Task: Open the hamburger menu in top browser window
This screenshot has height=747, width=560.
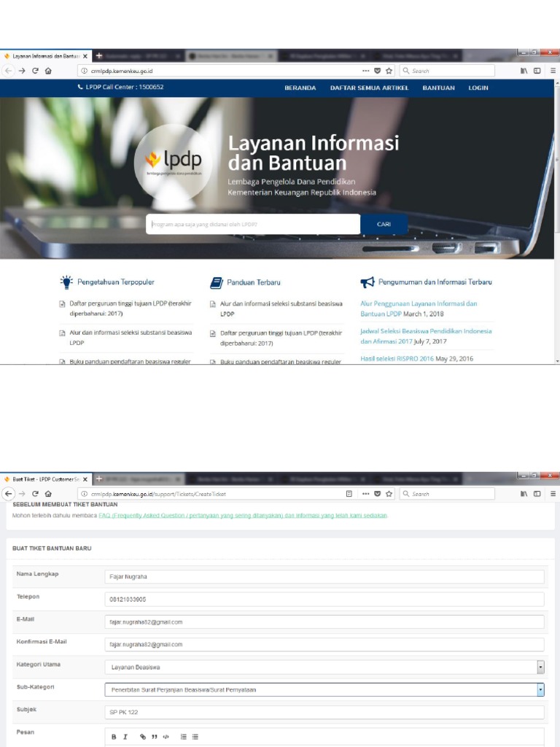Action: coord(553,71)
